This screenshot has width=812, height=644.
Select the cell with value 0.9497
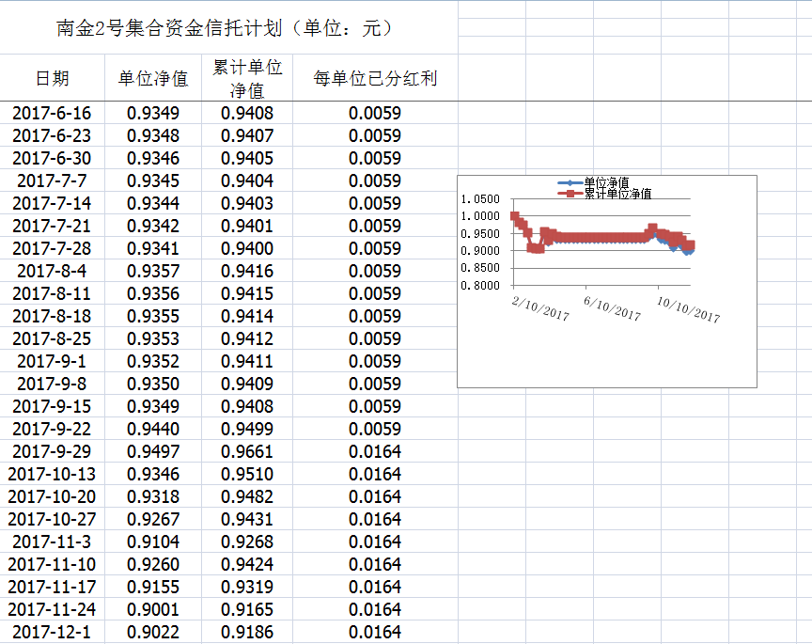click(x=153, y=451)
